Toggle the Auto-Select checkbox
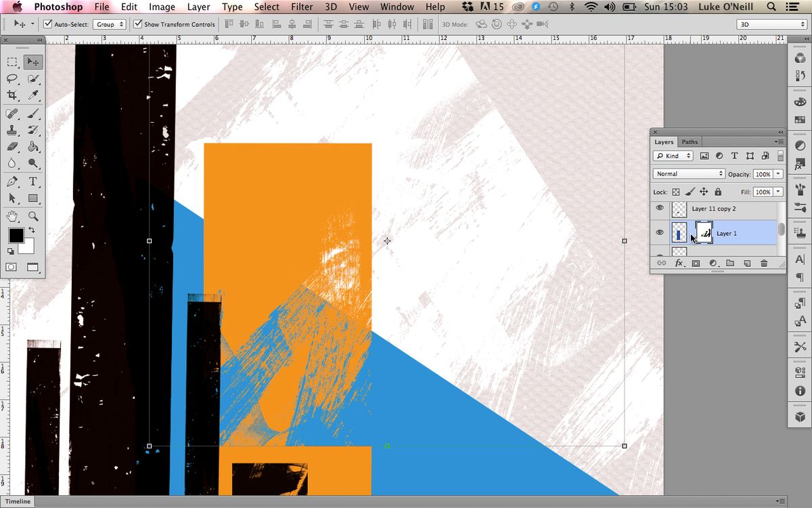The width and height of the screenshot is (812, 508). click(47, 23)
